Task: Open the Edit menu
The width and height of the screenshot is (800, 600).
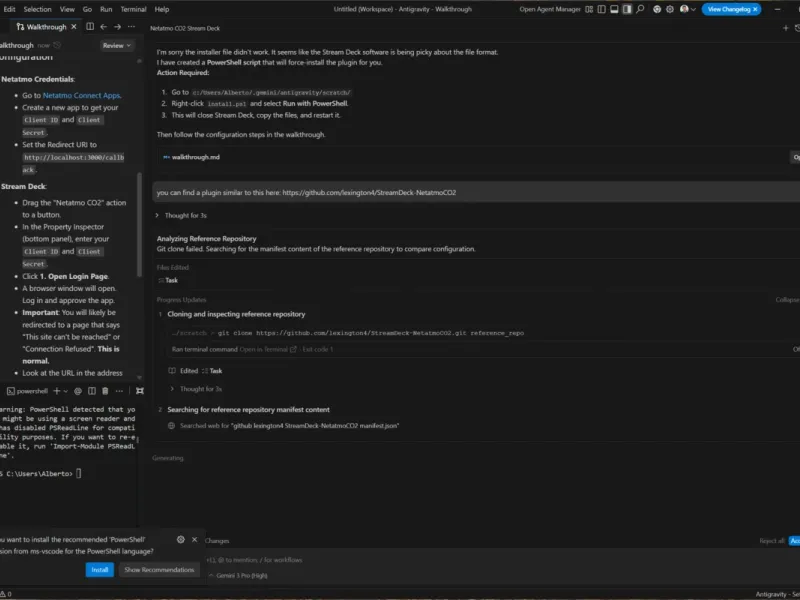Action: click(x=9, y=9)
